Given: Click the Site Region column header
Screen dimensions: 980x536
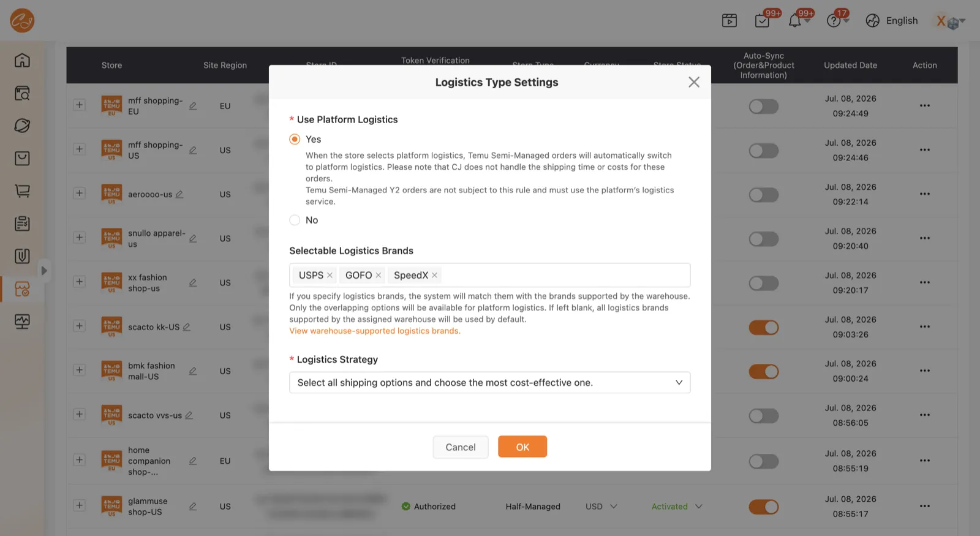Looking at the screenshot, I should point(225,65).
